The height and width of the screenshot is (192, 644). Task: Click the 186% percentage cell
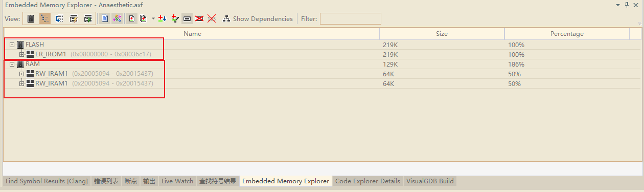[516, 65]
